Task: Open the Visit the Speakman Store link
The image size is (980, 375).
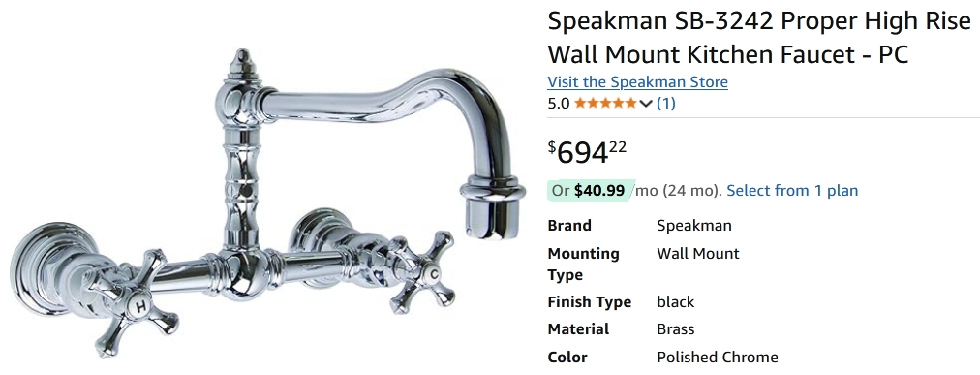Action: (637, 81)
